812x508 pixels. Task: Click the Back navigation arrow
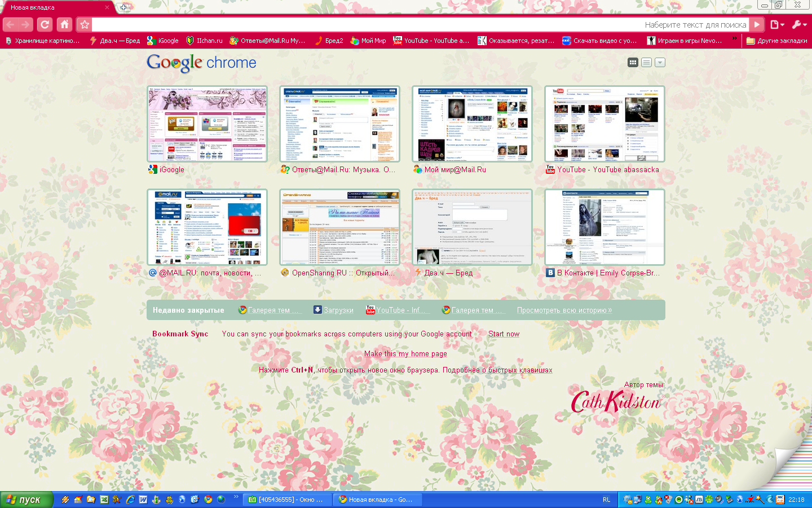click(x=10, y=24)
